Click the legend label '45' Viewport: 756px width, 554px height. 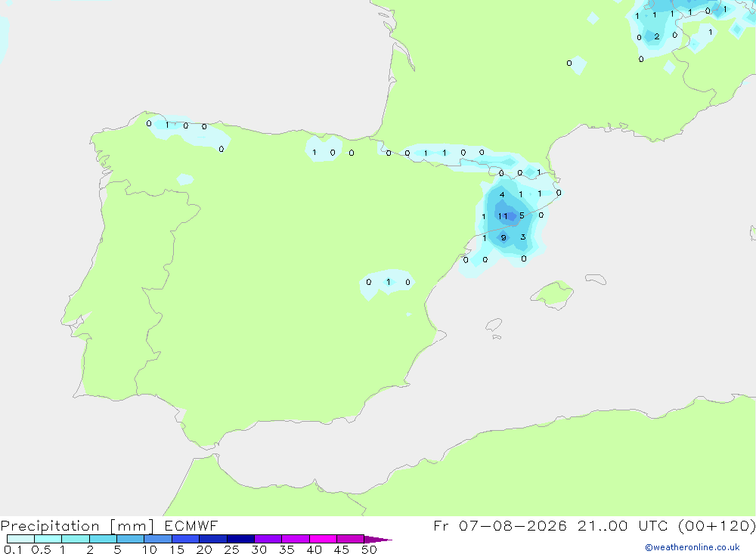(x=342, y=549)
